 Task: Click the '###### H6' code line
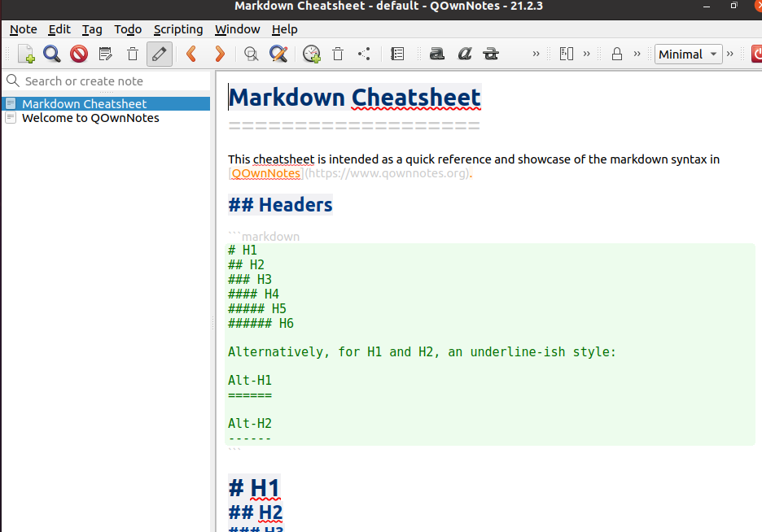[x=261, y=323]
